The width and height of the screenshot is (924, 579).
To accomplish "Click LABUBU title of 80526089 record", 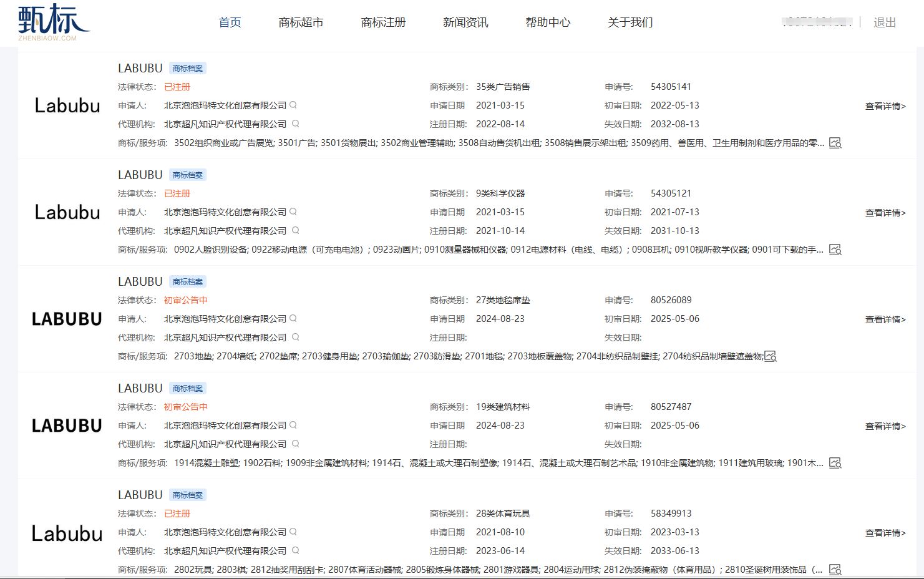I will tap(140, 281).
